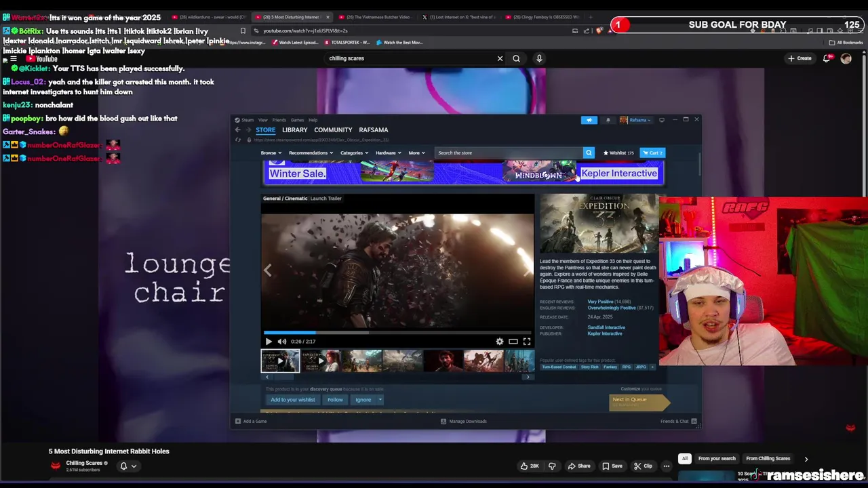868x488 pixels.
Task: Expand the Categories dropdown
Action: pyautogui.click(x=354, y=152)
